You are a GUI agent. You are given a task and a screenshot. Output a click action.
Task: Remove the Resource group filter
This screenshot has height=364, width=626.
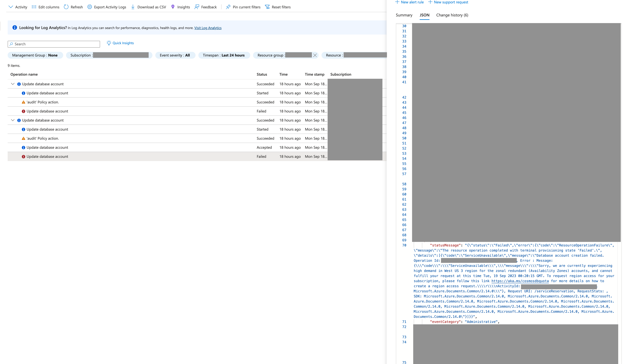315,55
